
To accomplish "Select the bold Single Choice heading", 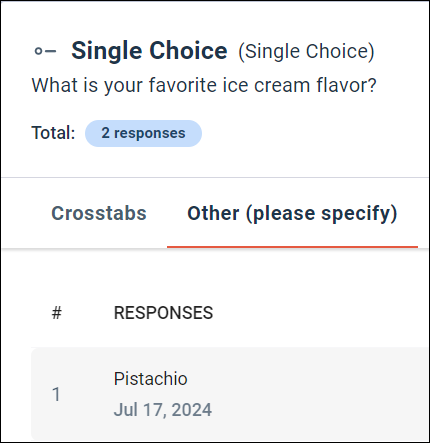I will [x=149, y=51].
